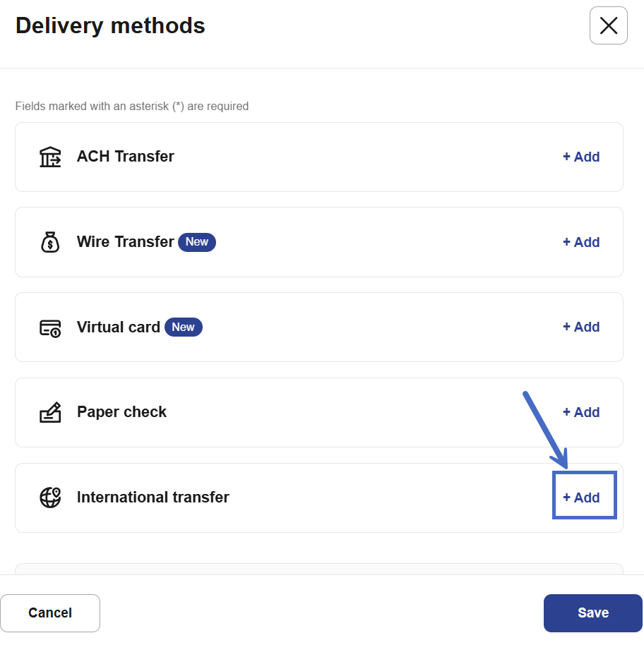The width and height of the screenshot is (644, 645).
Task: Add an ACH Transfer delivery method
Action: [x=581, y=157]
